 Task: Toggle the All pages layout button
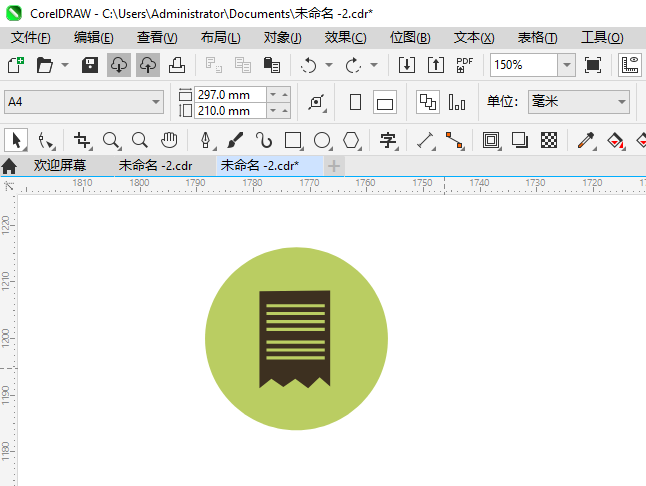[x=428, y=102]
